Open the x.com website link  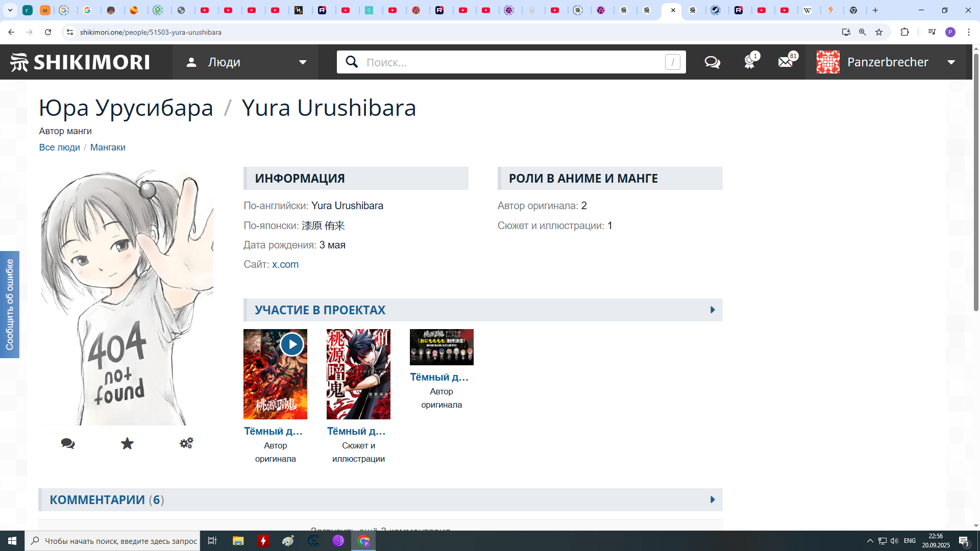[285, 264]
